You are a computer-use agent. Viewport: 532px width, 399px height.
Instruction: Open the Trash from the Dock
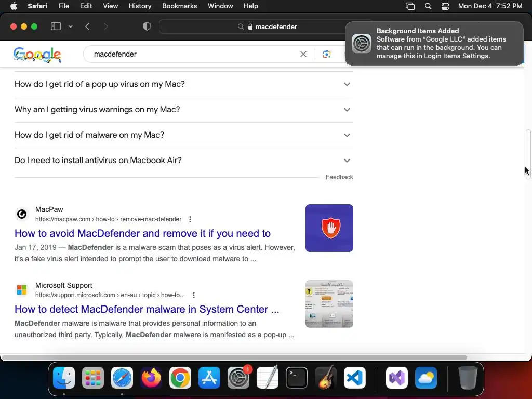[x=468, y=378]
